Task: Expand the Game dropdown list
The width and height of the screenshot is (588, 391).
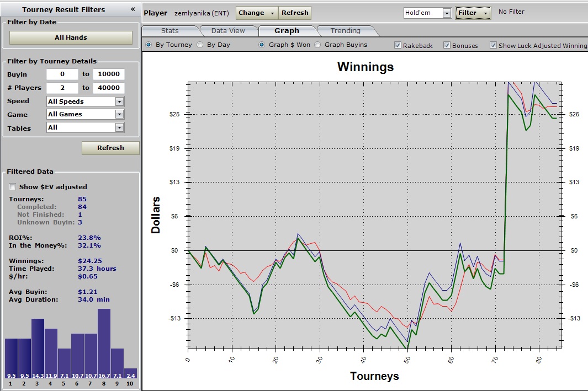Action: 119,114
